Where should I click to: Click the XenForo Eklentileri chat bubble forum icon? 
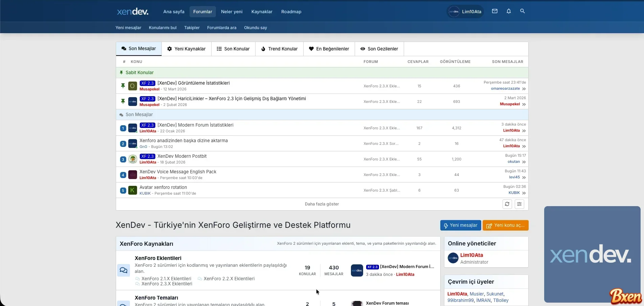pos(124,270)
